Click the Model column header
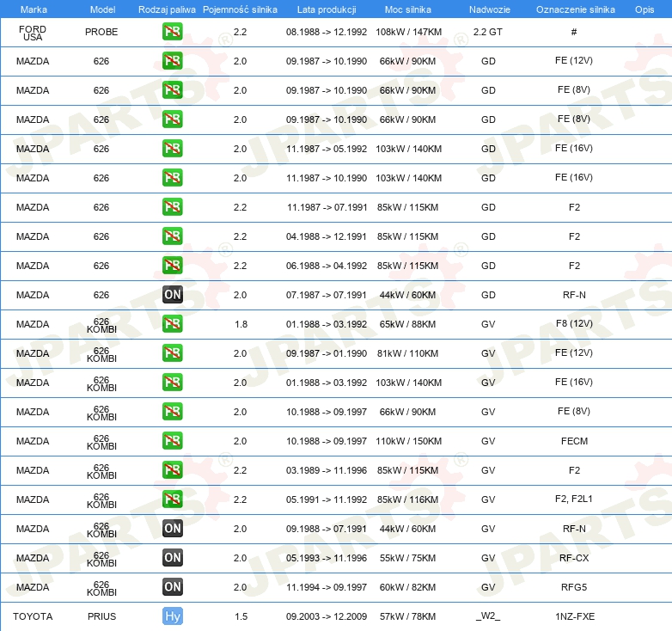The width and height of the screenshot is (672, 631). tap(101, 9)
